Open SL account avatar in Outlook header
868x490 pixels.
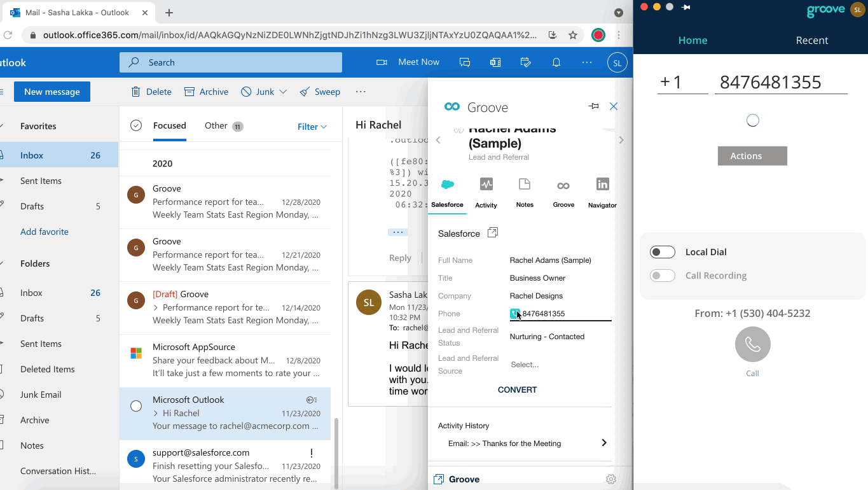tap(617, 63)
